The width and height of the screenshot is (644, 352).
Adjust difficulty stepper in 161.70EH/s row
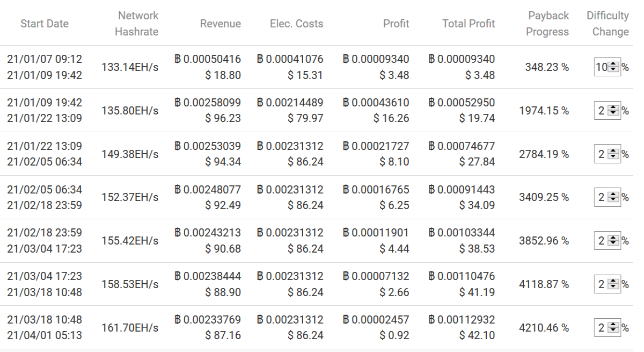pos(614,328)
